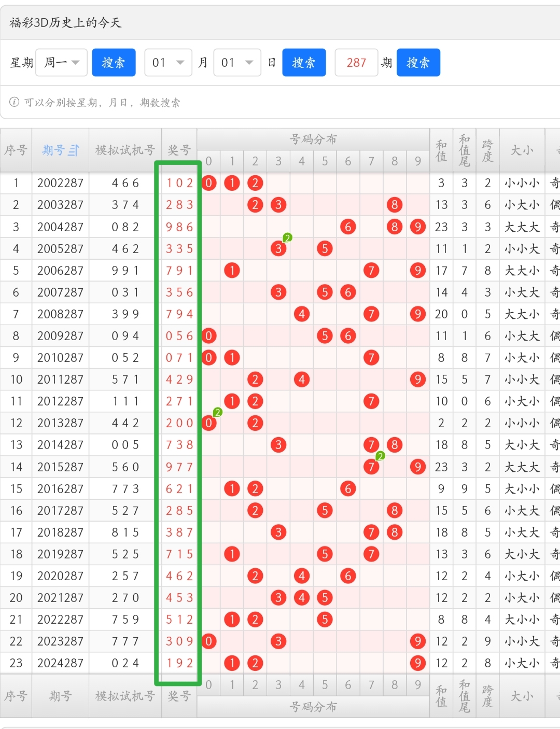
Task: Click the page title 福彩3D历史上的今天
Action: tap(65, 22)
